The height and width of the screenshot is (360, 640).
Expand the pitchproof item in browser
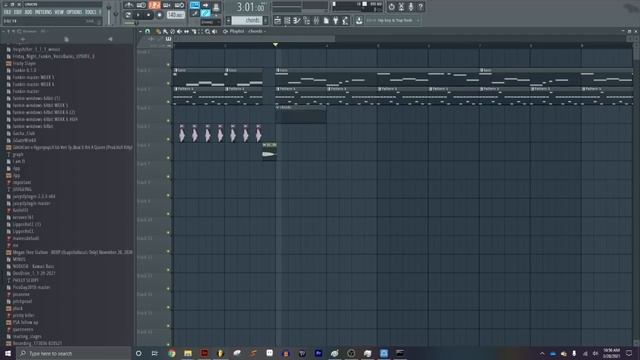click(x=22, y=301)
